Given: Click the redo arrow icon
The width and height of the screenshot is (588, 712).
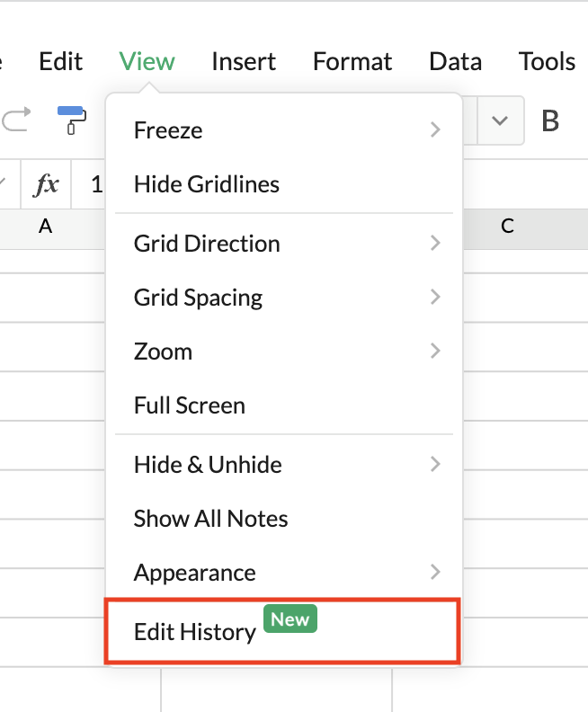Looking at the screenshot, I should (16, 119).
